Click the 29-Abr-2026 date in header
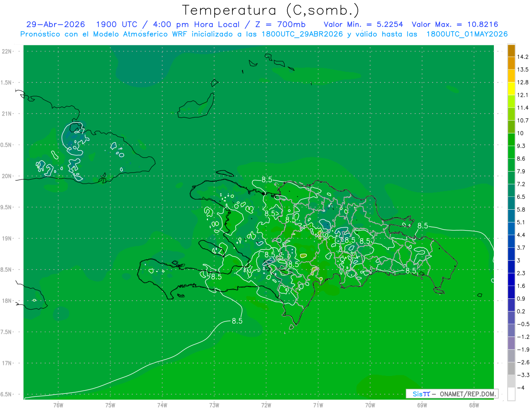This screenshot has width=532, height=411. (55, 24)
